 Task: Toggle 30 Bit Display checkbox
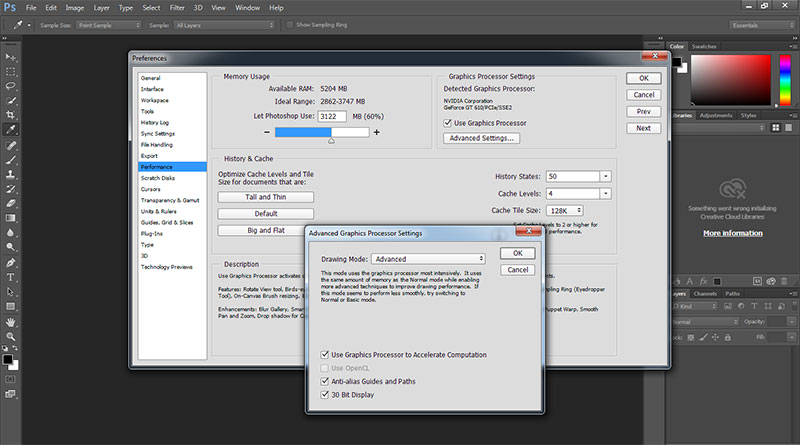(x=324, y=394)
